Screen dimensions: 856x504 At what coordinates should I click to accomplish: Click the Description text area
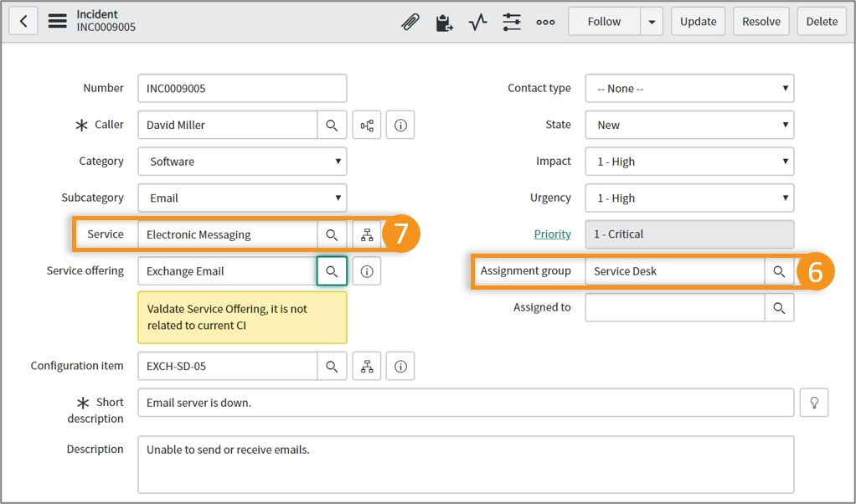(x=466, y=464)
